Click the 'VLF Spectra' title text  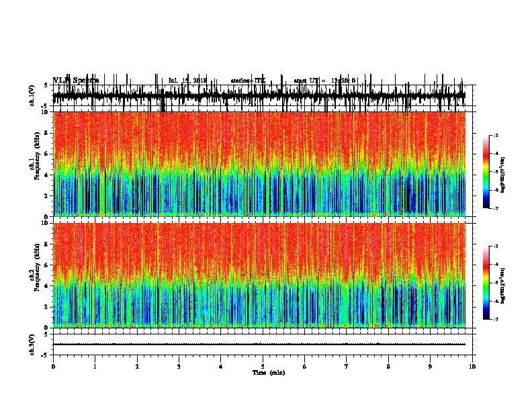pos(77,80)
